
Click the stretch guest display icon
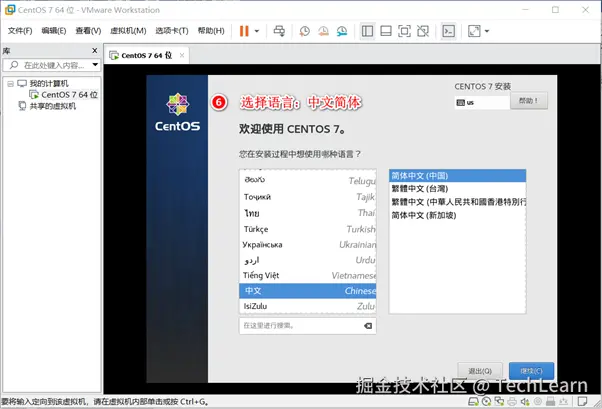[x=474, y=31]
